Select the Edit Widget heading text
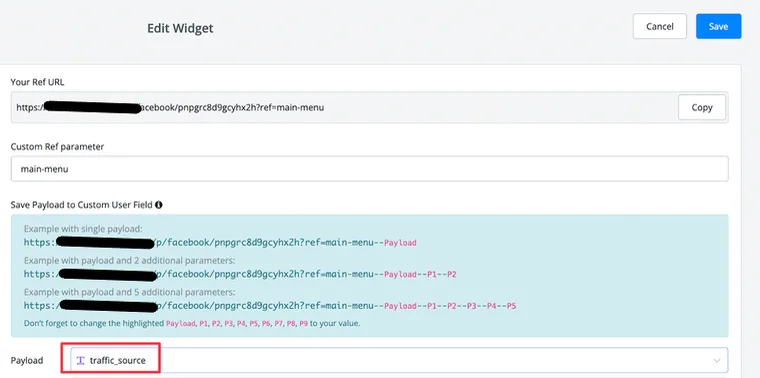The image size is (760, 378). pos(180,28)
